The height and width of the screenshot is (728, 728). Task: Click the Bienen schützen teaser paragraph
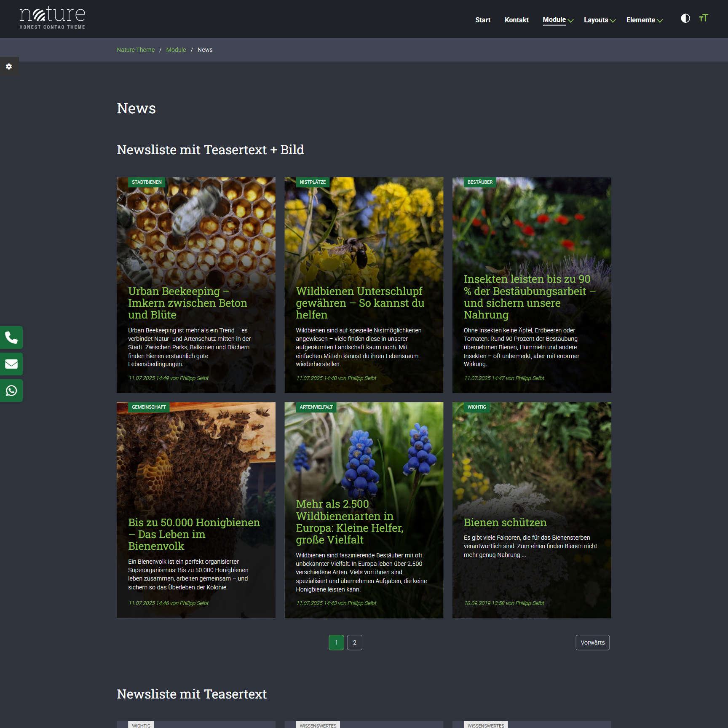click(530, 546)
